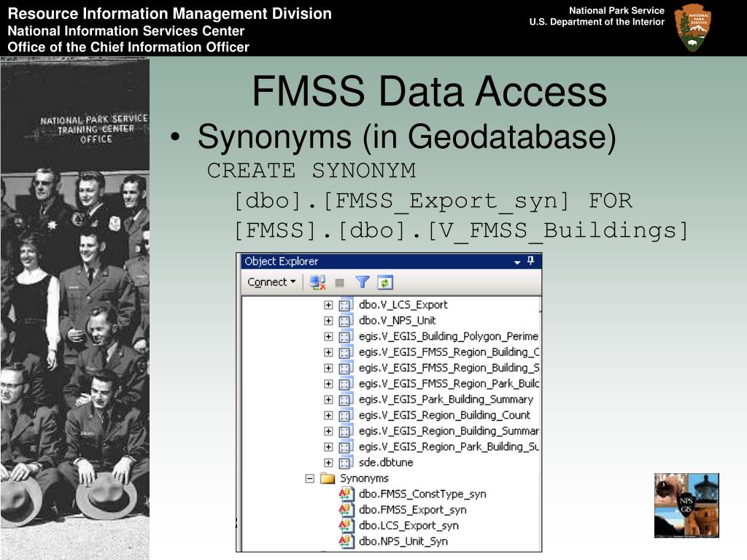Click the Disconnect server toolbar icon

coord(317,282)
